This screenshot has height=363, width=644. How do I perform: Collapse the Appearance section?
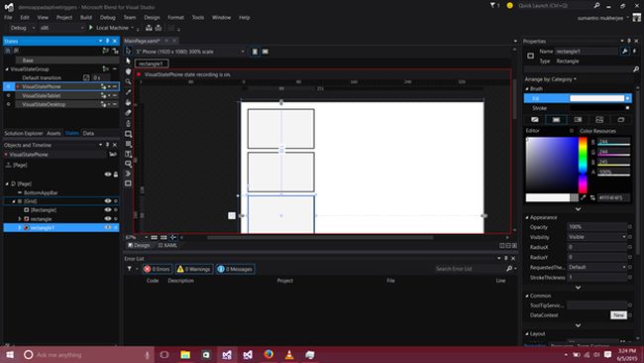(527, 217)
